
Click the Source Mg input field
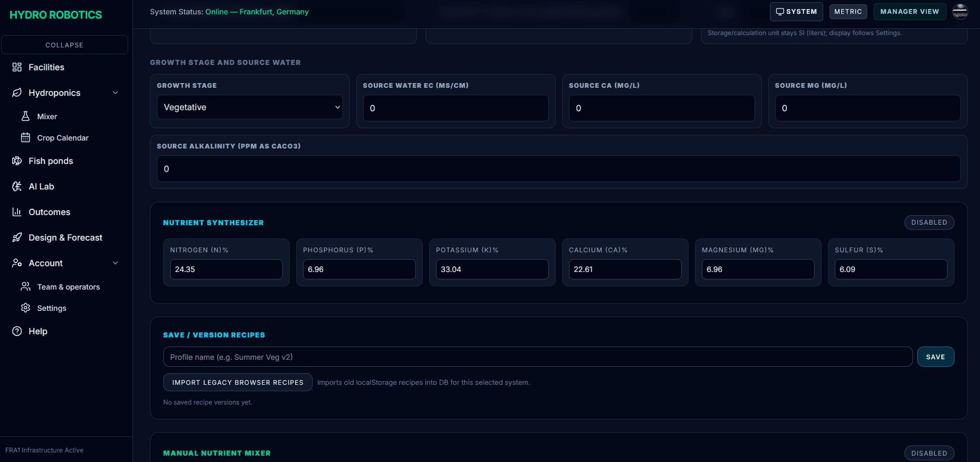[868, 108]
